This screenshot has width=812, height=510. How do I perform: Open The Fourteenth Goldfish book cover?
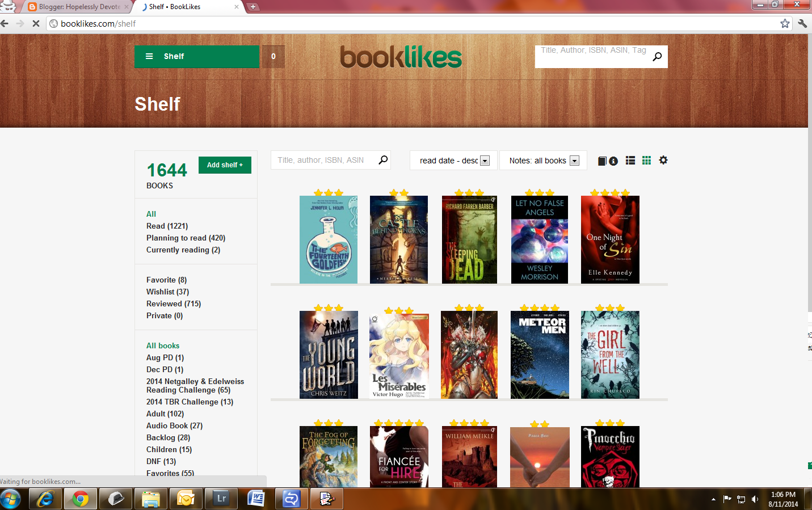click(329, 239)
